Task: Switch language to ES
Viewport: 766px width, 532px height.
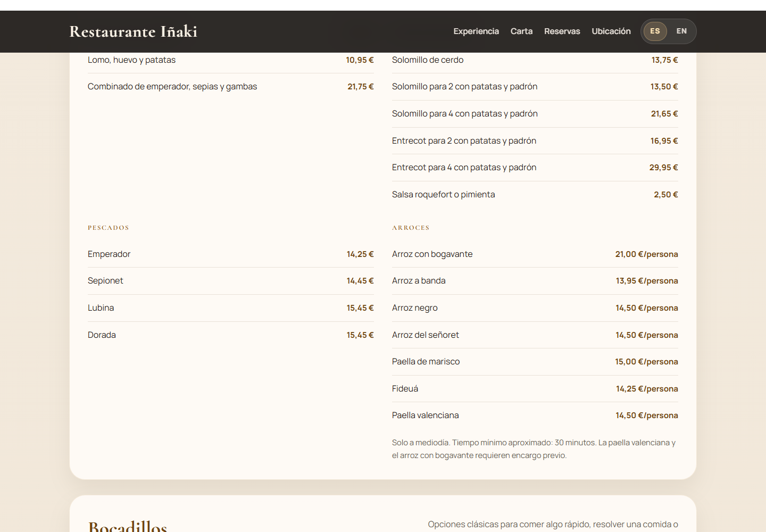Action: coord(655,31)
